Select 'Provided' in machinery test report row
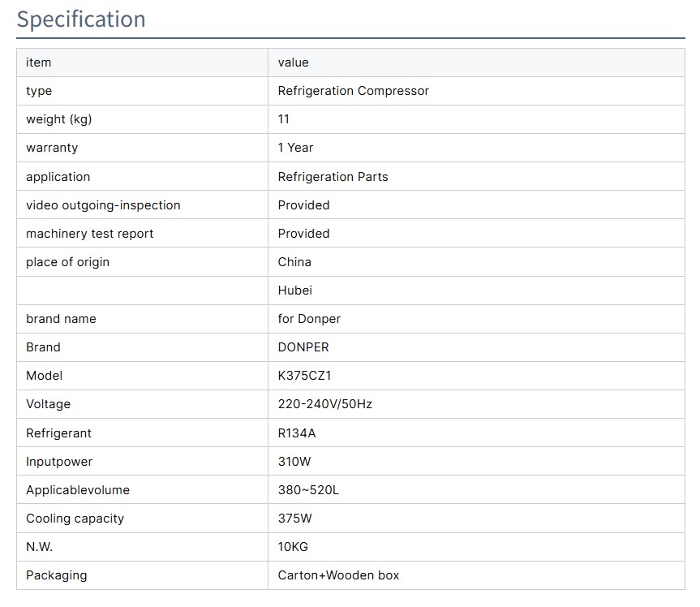 click(303, 234)
